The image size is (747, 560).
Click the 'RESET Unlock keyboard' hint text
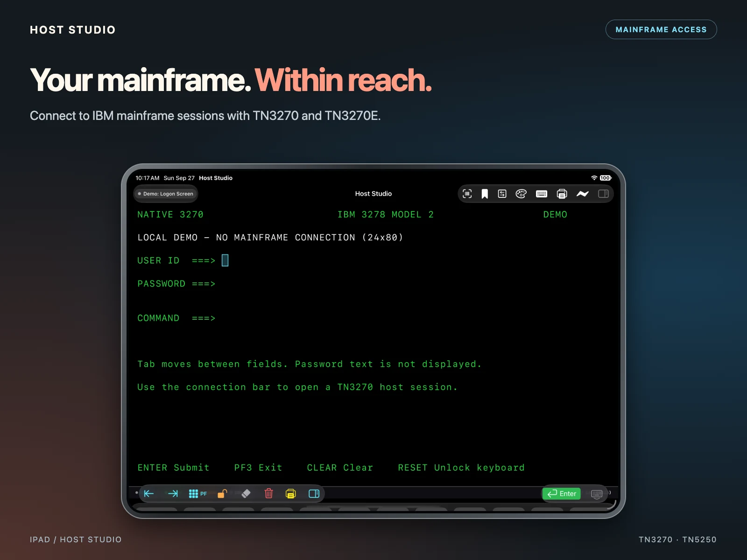[461, 468]
